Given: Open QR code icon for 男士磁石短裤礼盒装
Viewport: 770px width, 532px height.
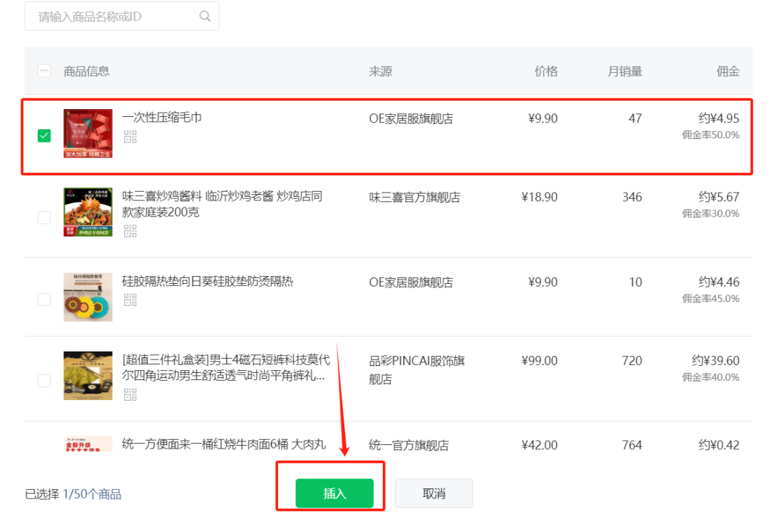Looking at the screenshot, I should pos(130,394).
